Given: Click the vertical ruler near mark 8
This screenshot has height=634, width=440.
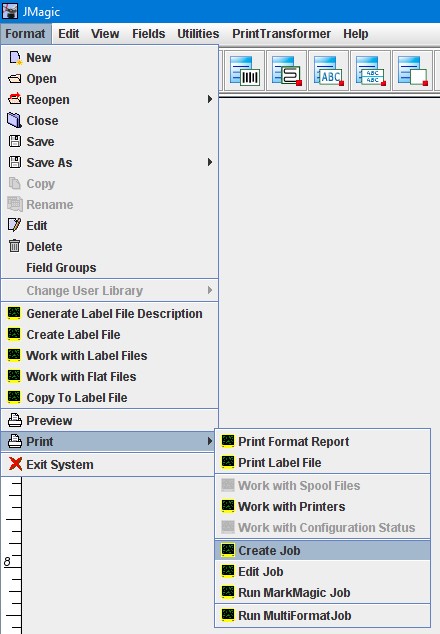Looking at the screenshot, I should 11,562.
